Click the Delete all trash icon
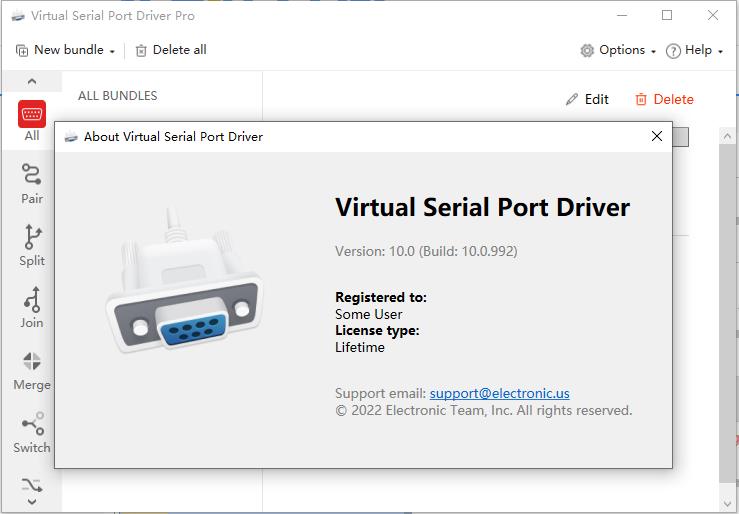Screen dimensions: 739x514 tap(141, 50)
